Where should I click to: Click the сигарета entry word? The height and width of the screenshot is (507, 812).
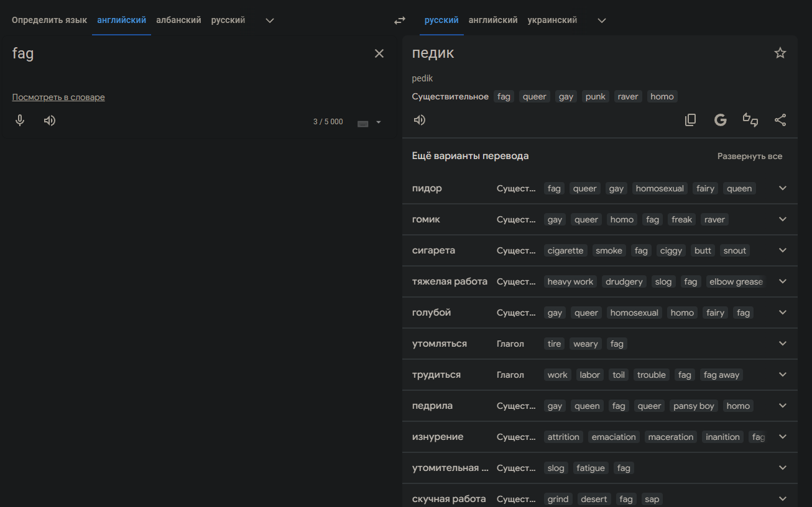tap(433, 250)
